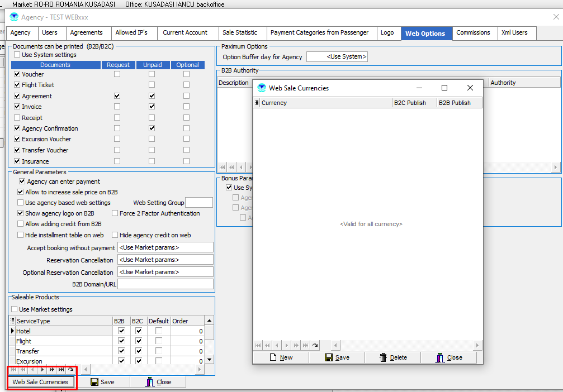Click Delete in Web Sale Currencies dialog
Image resolution: width=563 pixels, height=392 pixels.
[x=392, y=357]
